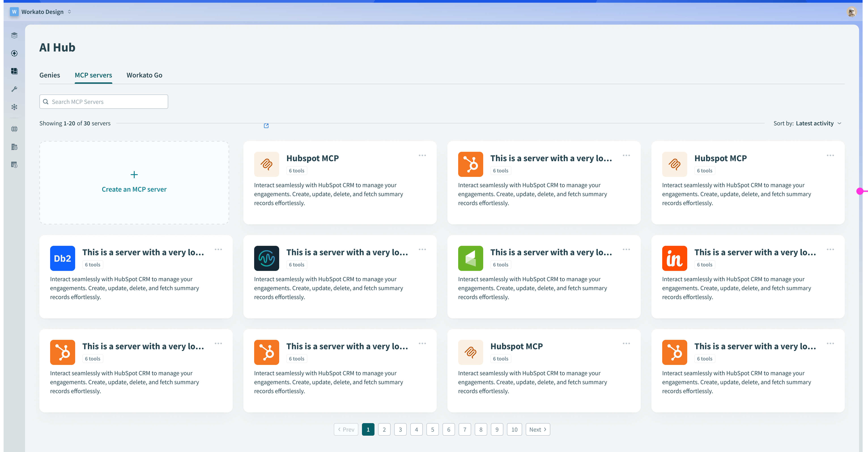Image resolution: width=868 pixels, height=452 pixels.
Task: Open the sparkle AI icon in the sidebar
Action: pos(14,53)
